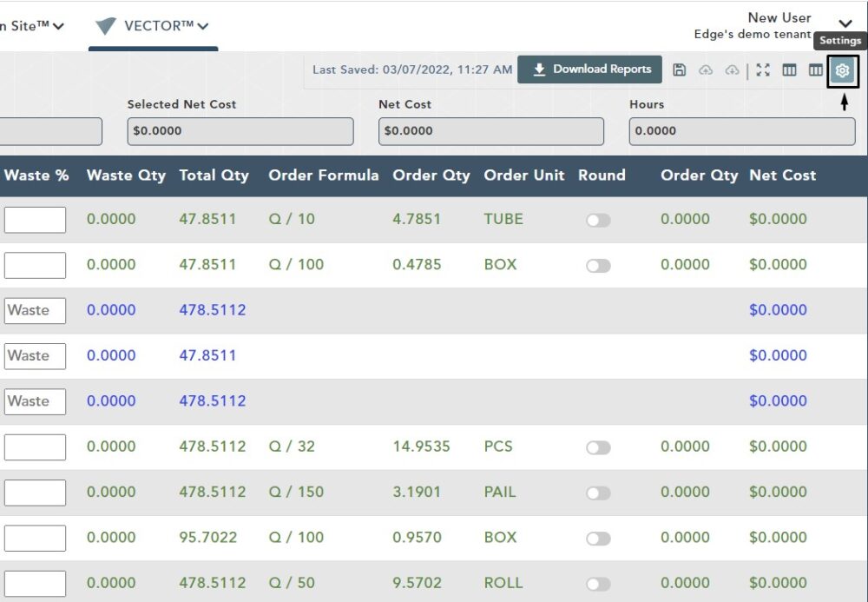
Task: Expand the Site dropdown chevron
Action: point(58,27)
